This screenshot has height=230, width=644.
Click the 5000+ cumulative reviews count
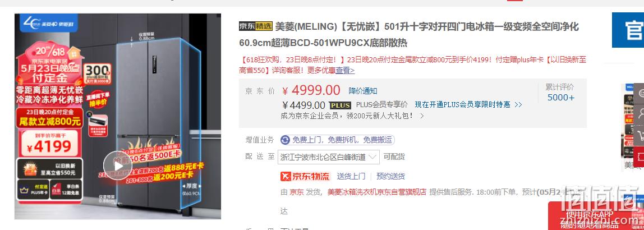(x=561, y=98)
